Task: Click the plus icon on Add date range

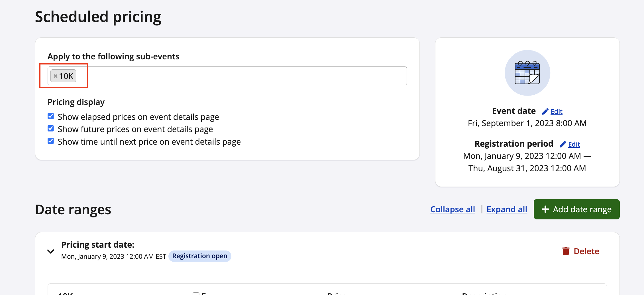Action: pos(545,209)
